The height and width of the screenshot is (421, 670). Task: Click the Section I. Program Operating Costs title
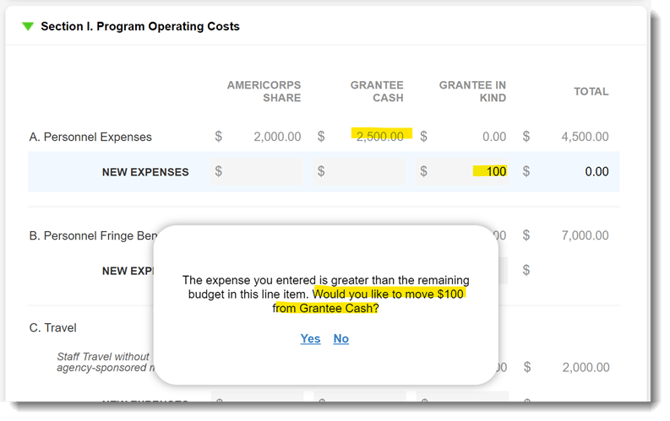pos(140,27)
